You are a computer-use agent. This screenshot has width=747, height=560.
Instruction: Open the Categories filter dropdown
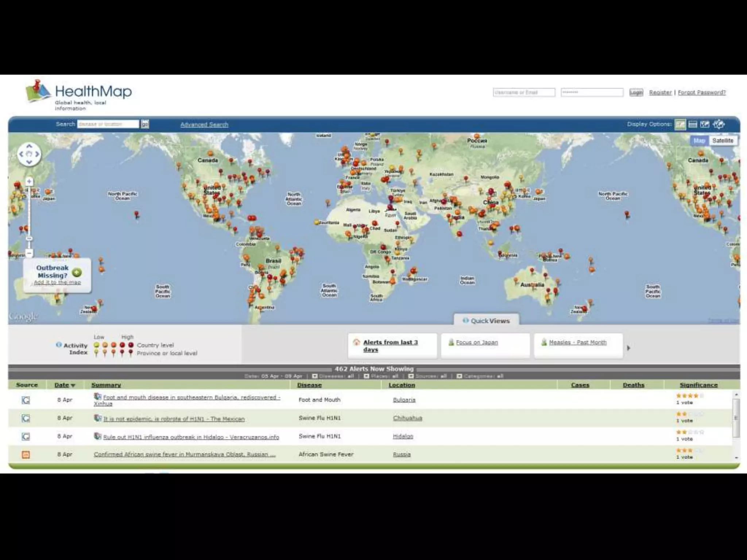point(459,376)
